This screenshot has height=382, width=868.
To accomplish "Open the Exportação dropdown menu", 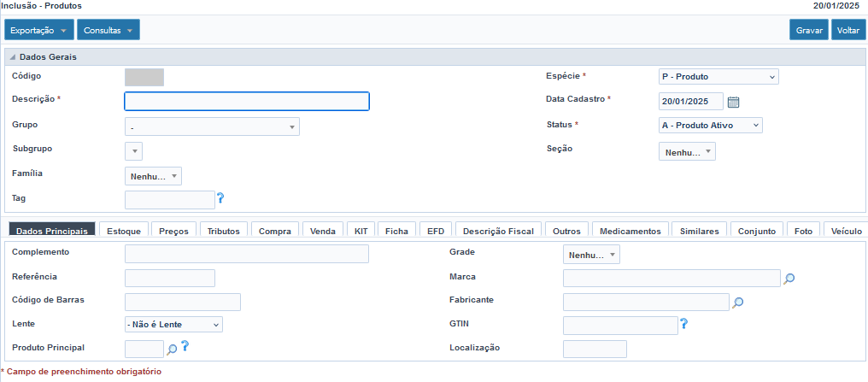I will tap(40, 30).
